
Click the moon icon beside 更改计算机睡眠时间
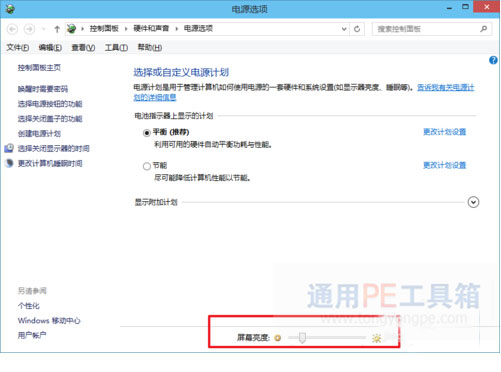9,163
